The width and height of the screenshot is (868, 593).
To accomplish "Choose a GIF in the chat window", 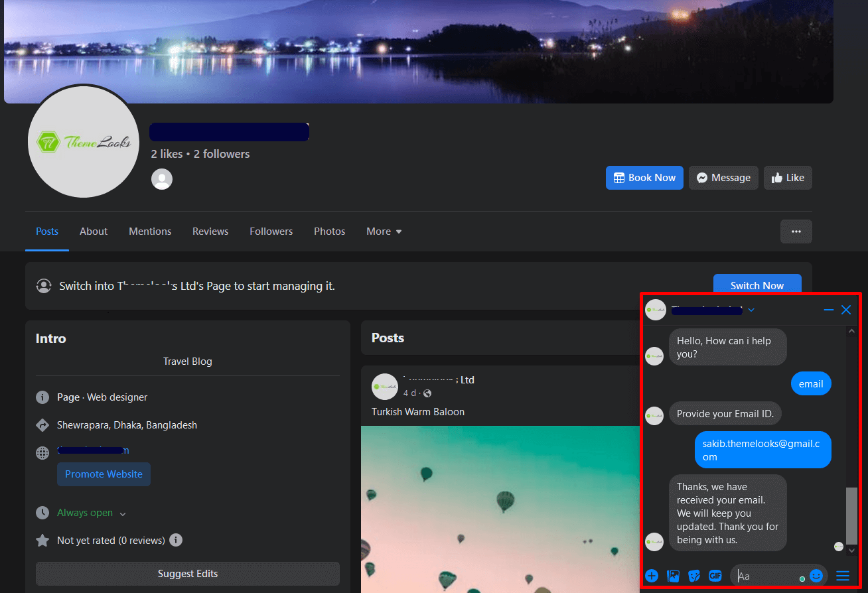I will pos(715,576).
